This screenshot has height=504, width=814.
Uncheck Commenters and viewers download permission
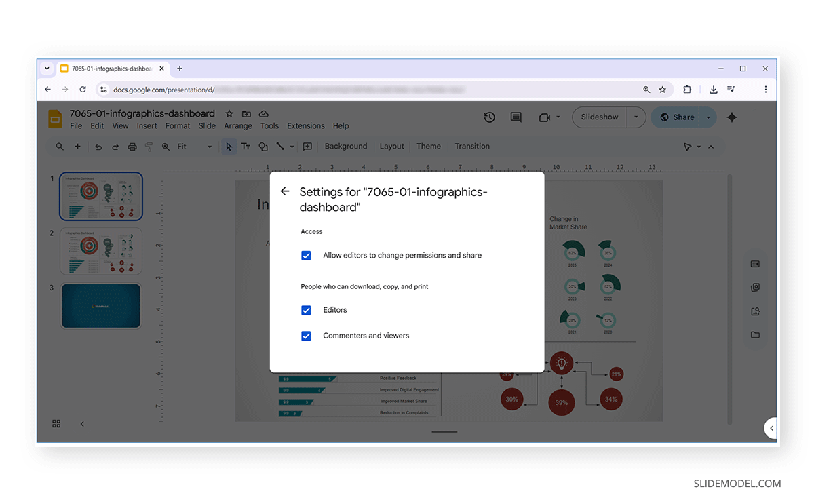306,336
